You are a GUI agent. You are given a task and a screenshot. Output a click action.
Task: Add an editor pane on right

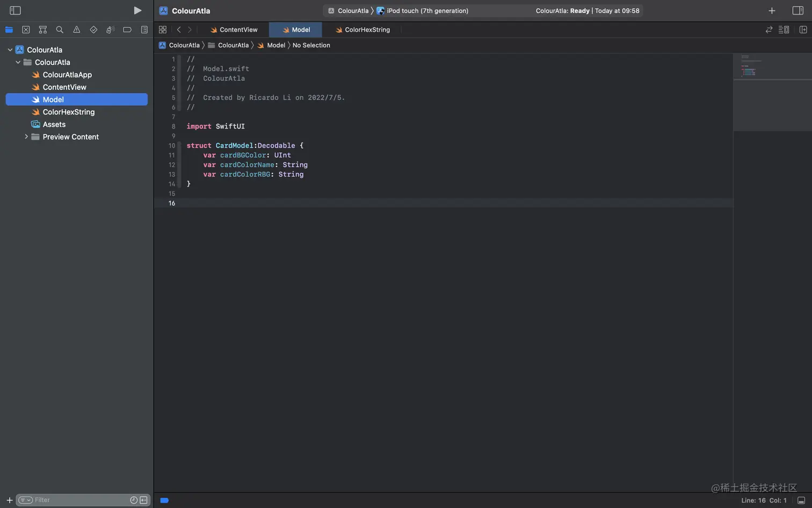pyautogui.click(x=803, y=30)
